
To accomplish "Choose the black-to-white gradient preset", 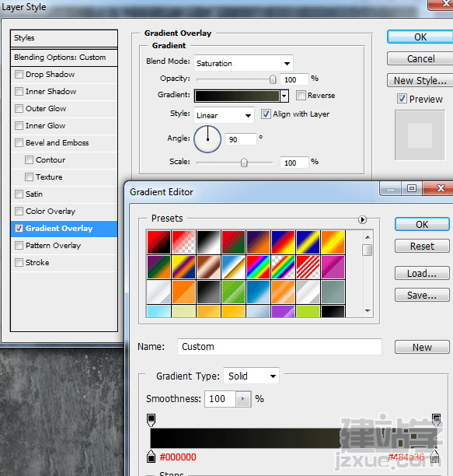I will tap(208, 242).
